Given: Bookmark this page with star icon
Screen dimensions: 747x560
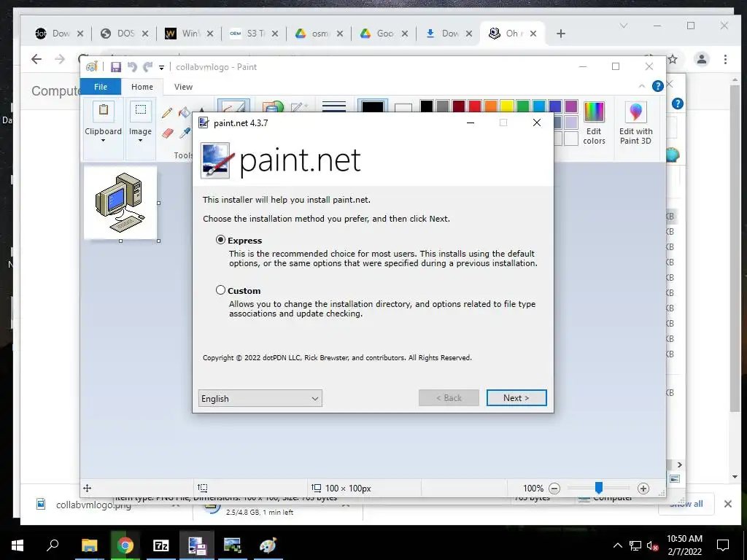Looking at the screenshot, I should tap(673, 59).
